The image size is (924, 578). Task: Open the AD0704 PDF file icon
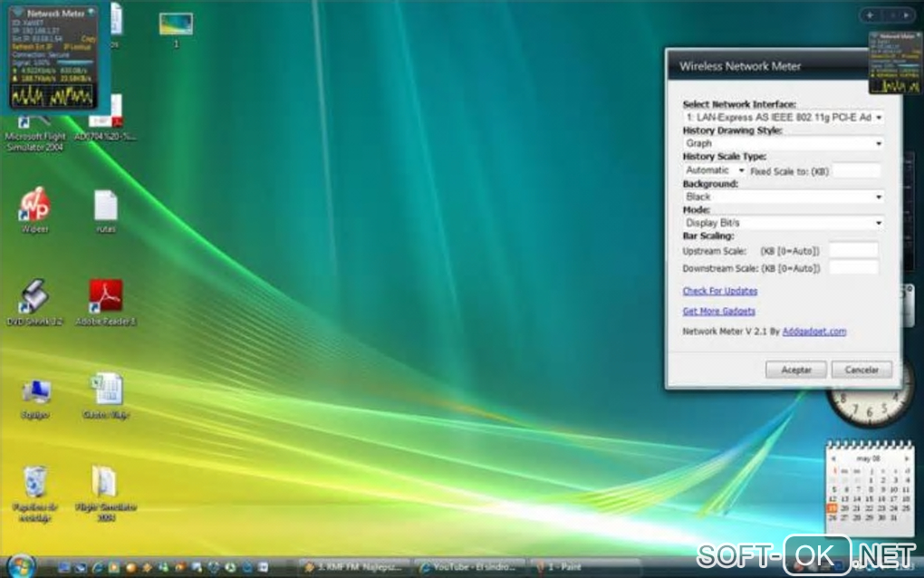105,120
